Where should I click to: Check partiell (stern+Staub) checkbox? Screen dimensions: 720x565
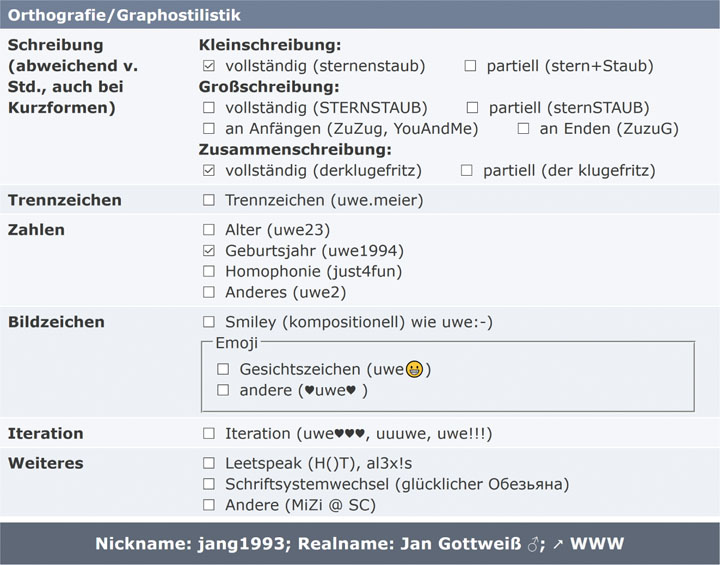(x=470, y=66)
